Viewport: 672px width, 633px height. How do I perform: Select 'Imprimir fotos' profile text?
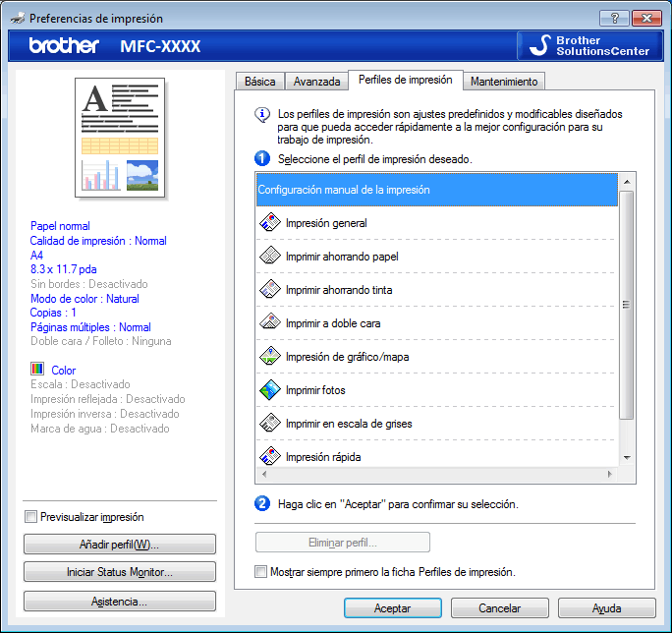(x=315, y=390)
